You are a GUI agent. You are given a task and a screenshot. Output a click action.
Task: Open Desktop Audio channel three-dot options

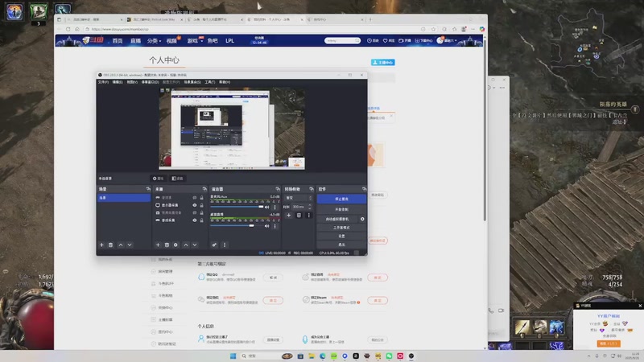pos(275,226)
